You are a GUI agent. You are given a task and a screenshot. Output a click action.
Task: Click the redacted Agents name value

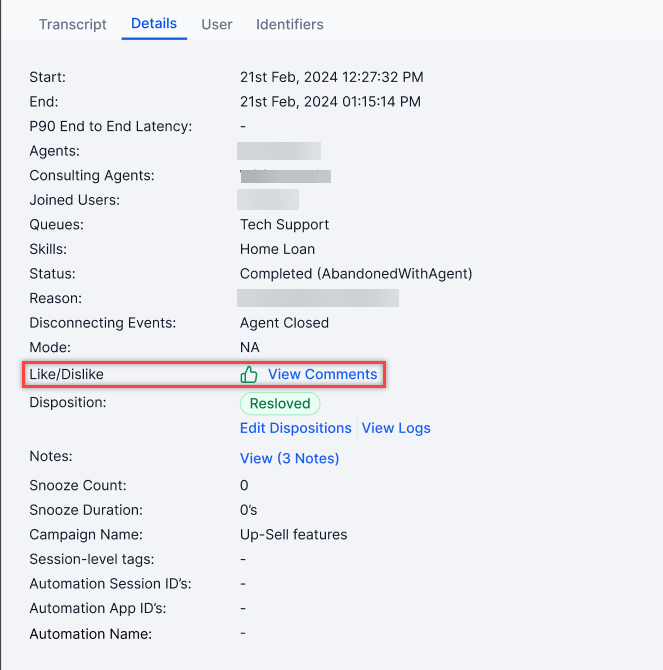coord(279,151)
